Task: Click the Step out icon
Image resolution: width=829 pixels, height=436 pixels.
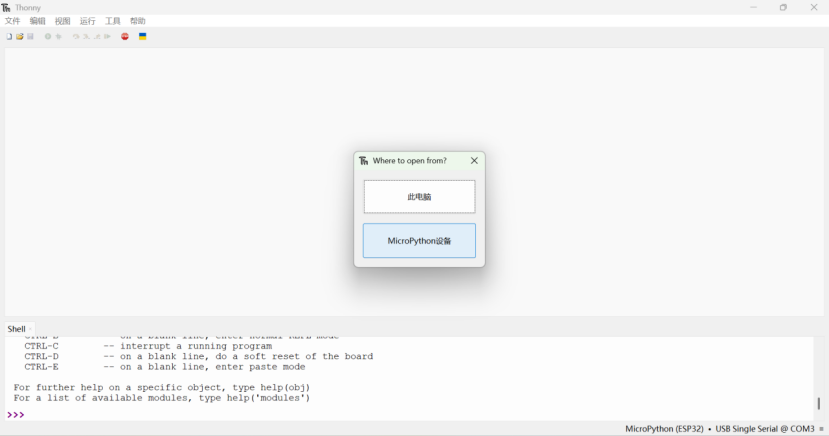Action: 97,36
